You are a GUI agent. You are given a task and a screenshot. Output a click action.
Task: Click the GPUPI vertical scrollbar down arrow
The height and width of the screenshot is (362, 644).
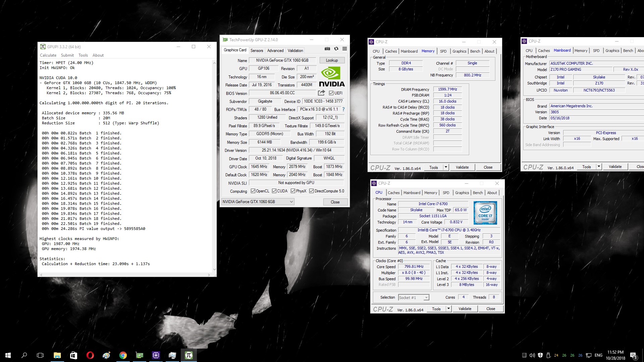214,269
